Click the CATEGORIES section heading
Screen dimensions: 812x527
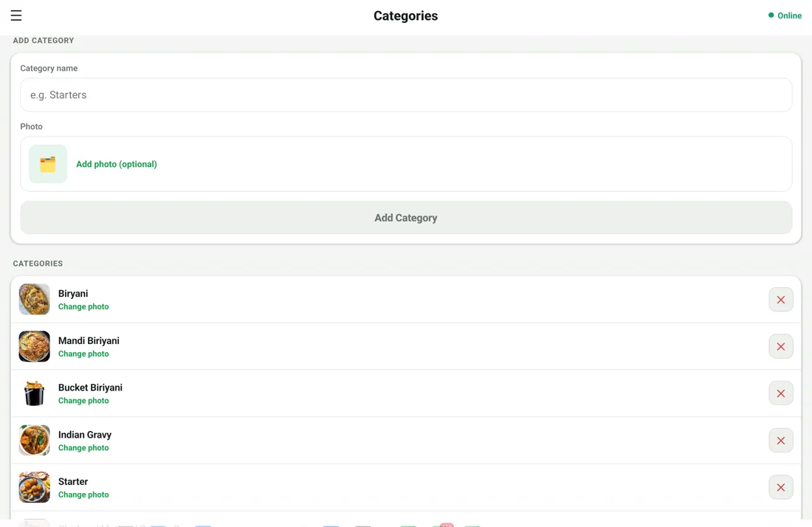(x=38, y=263)
